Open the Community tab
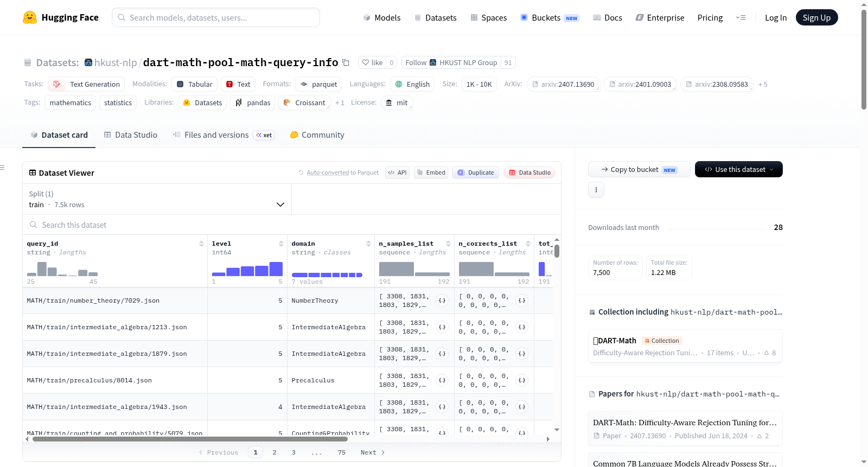The image size is (868, 467). coord(317,135)
